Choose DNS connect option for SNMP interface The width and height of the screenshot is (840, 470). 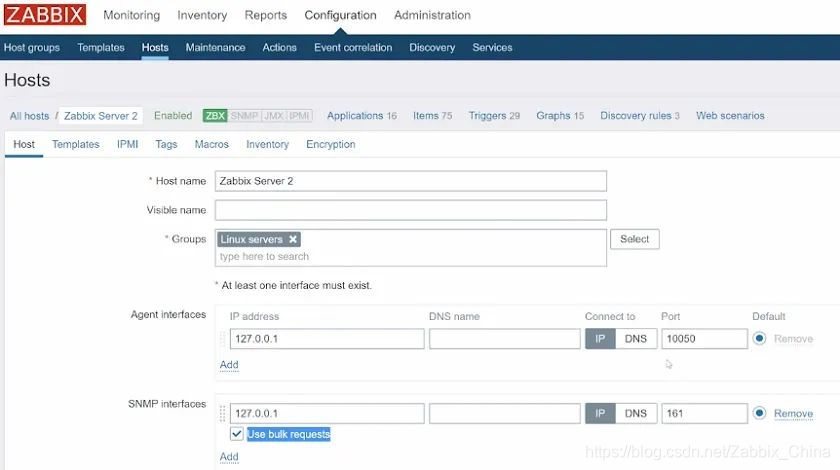tap(636, 413)
